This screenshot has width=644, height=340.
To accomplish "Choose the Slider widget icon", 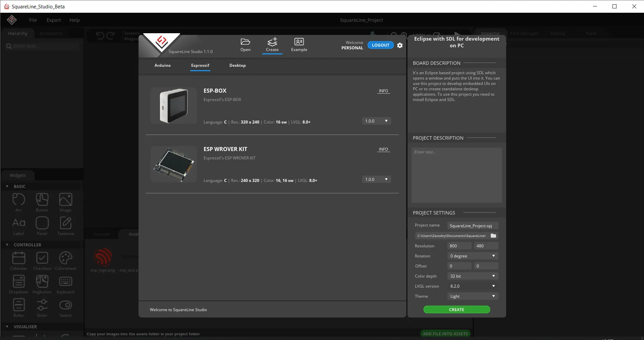I will (x=42, y=305).
